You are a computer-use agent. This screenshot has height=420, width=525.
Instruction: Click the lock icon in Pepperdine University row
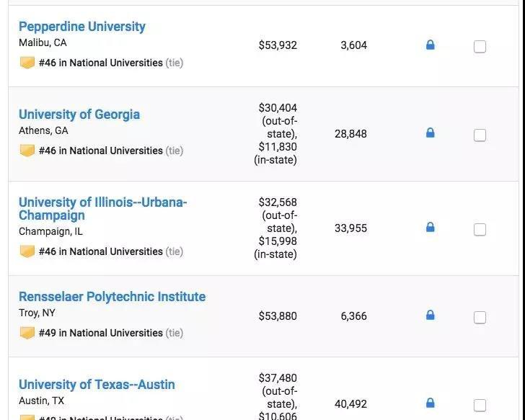[431, 45]
